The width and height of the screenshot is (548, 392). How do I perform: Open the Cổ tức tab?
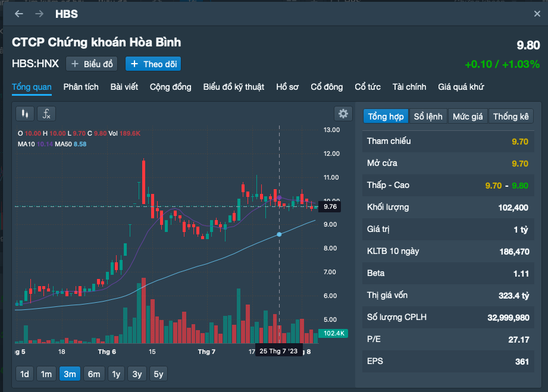coord(368,87)
